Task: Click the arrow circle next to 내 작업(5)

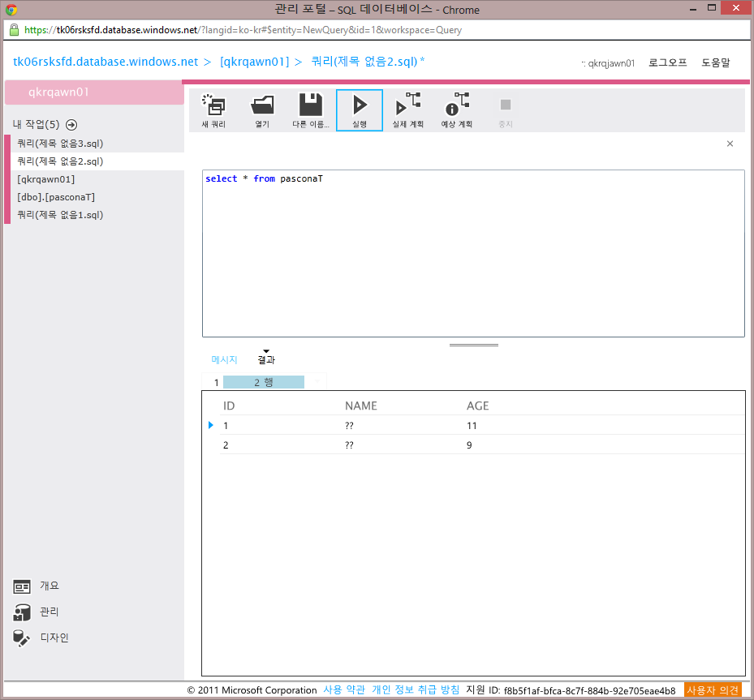Action: [x=71, y=125]
